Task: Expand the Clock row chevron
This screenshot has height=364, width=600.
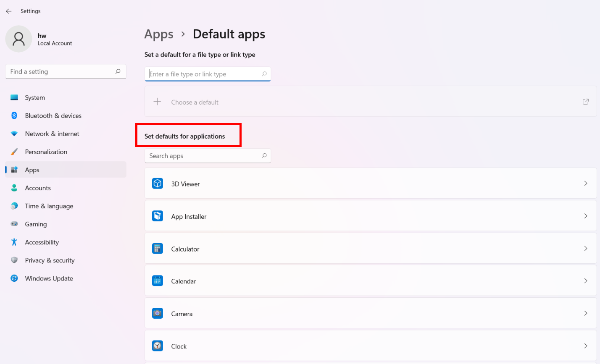Action: coord(586,346)
